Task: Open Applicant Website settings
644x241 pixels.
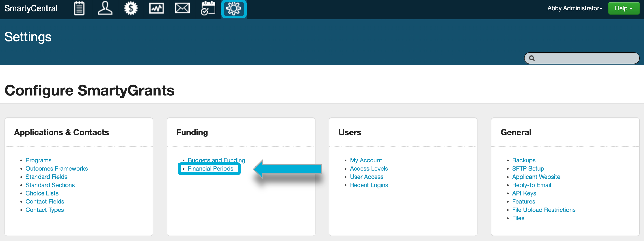Action: tap(536, 177)
